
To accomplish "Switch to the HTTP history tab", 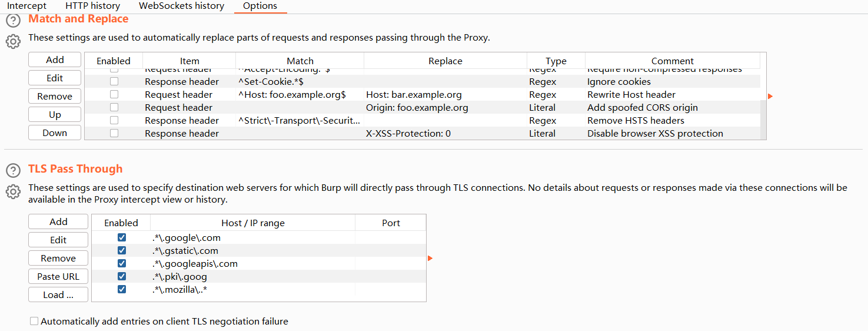I will [93, 6].
